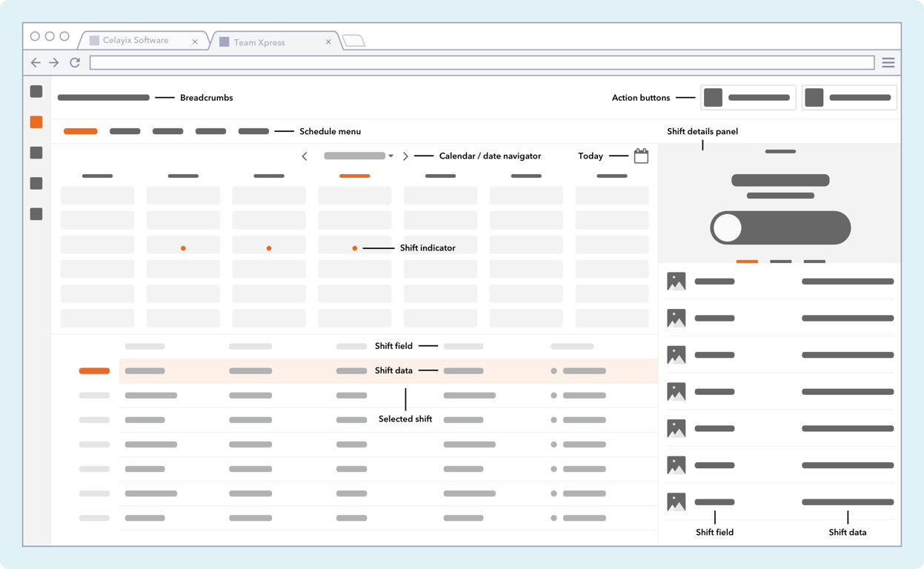Switch to the Team Xpress browser tab

(x=275, y=42)
